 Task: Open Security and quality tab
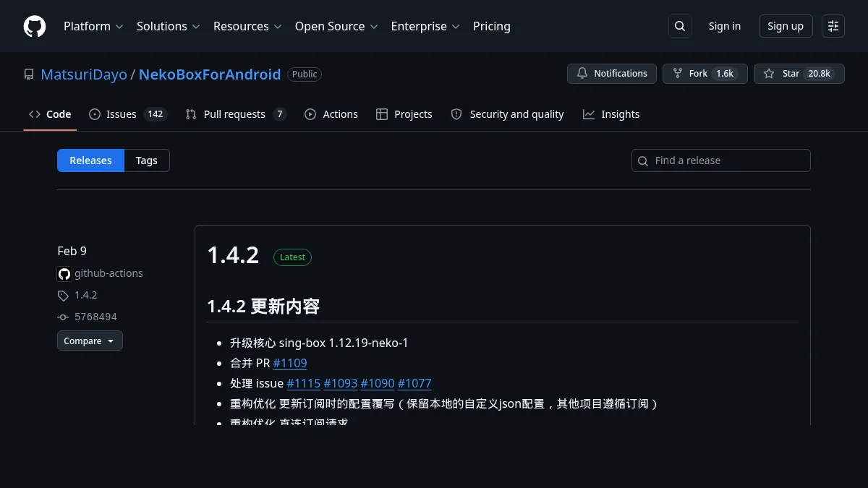click(508, 114)
